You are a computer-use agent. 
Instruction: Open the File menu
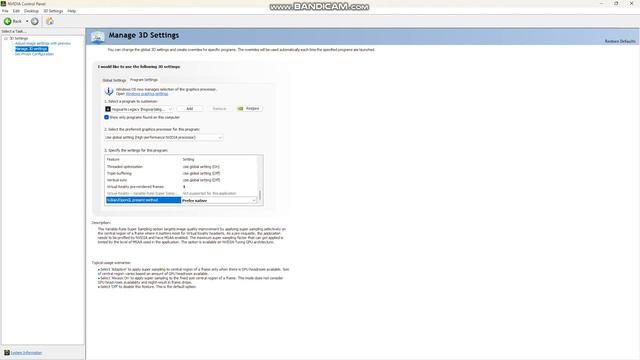coord(5,11)
